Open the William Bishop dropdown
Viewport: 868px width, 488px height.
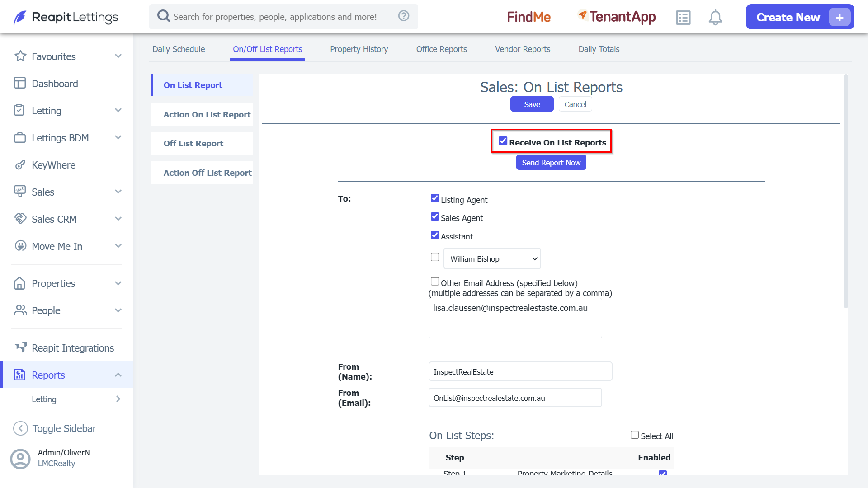pos(492,259)
